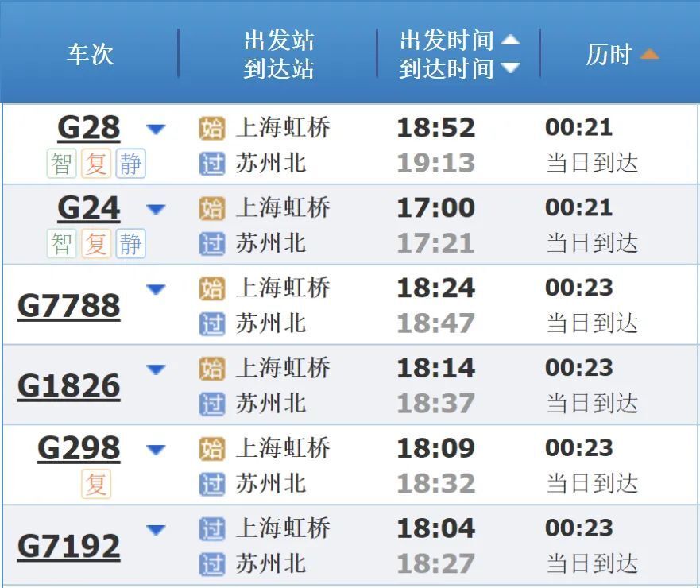The image size is (700, 588).
Task: Open the dropdown beside G7788
Action: (157, 288)
